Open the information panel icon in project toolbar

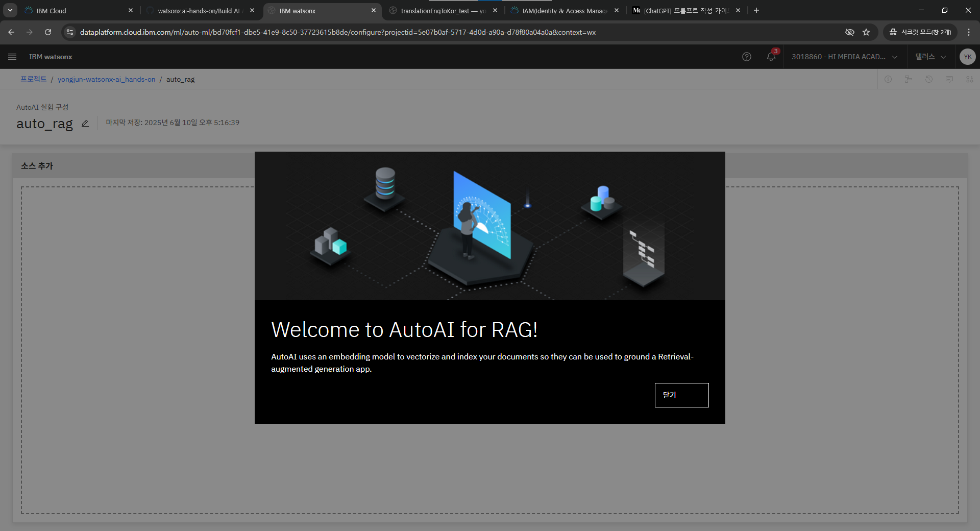coord(888,79)
